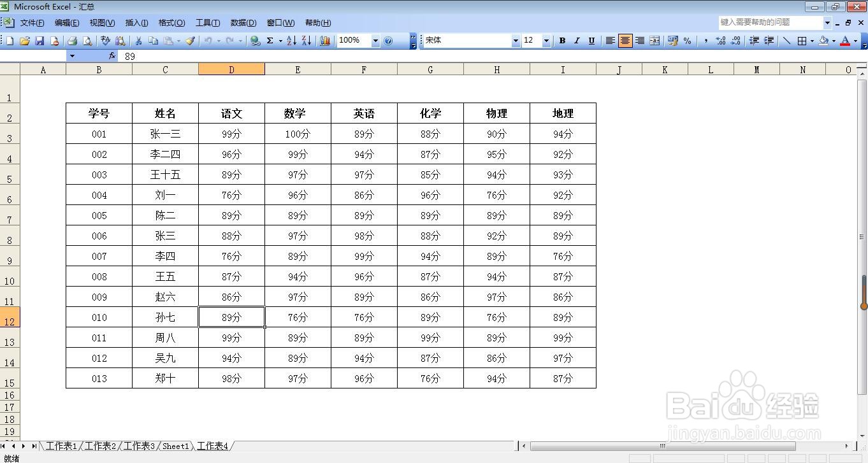Image resolution: width=868 pixels, height=463 pixels.
Task: Apply currency style icon
Action: point(672,40)
